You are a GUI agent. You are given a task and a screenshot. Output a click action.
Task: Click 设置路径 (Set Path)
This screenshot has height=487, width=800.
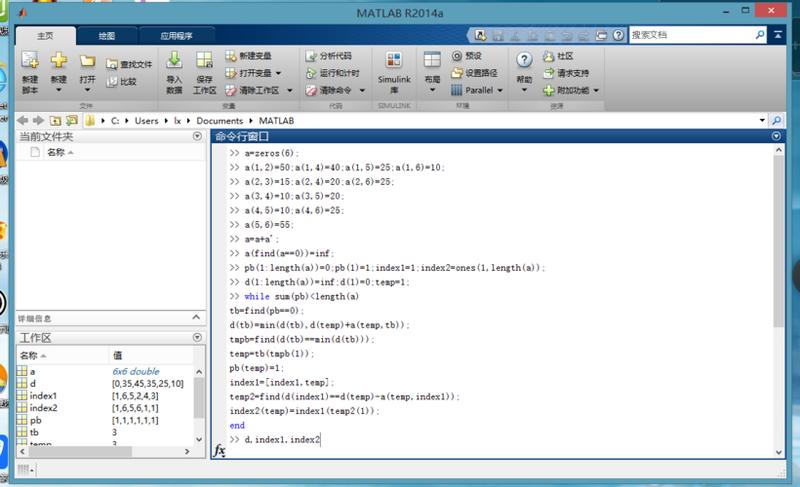coord(474,73)
